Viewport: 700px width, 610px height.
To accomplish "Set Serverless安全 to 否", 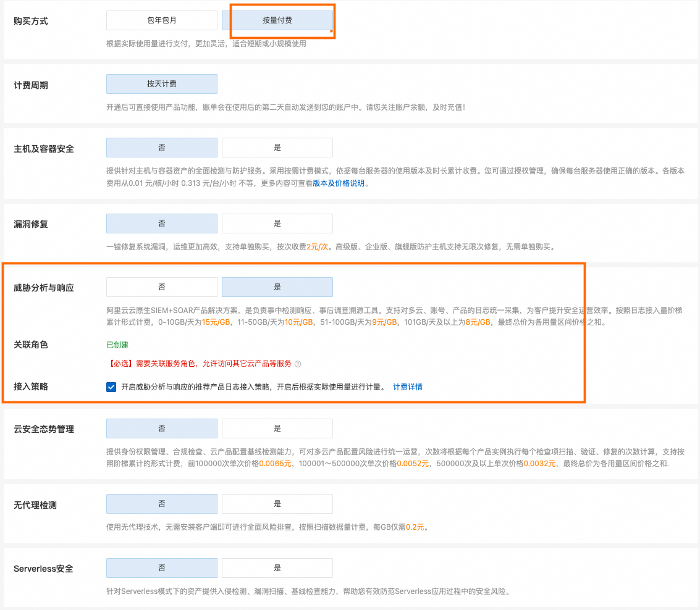I will [x=162, y=568].
